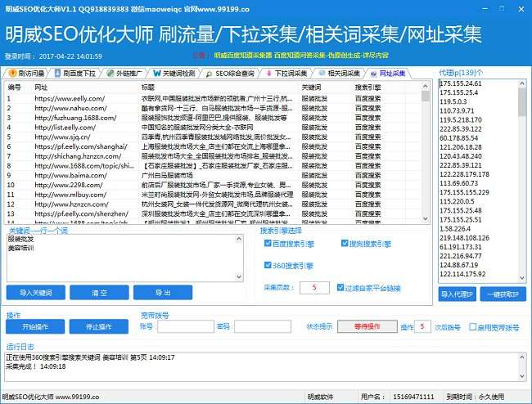Go to the SEO综合查询 tab
Screen dimensions: 532x404
230,74
